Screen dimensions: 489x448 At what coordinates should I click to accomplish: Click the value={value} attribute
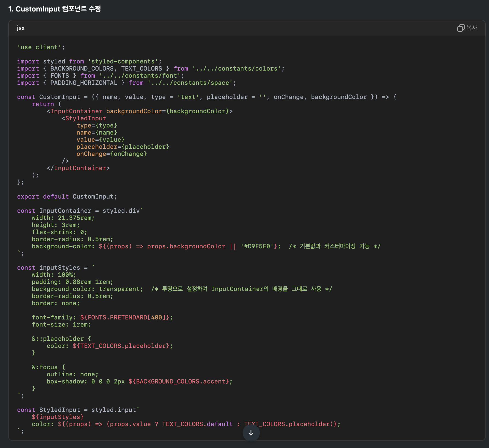100,140
